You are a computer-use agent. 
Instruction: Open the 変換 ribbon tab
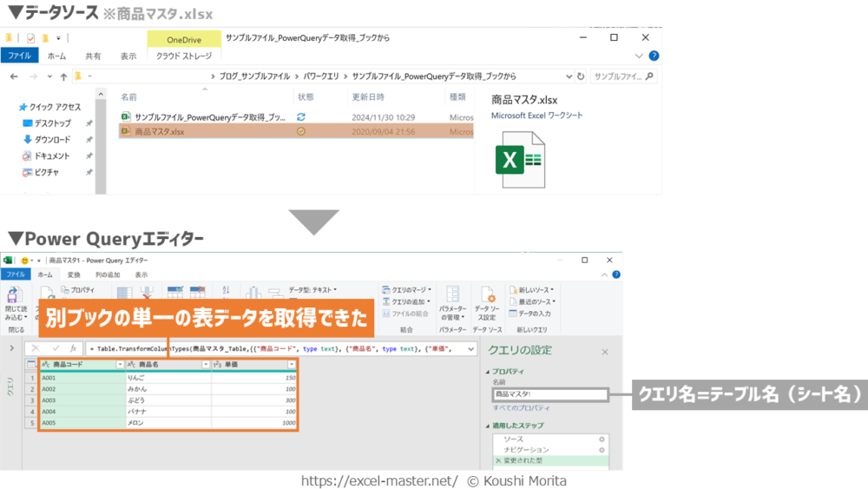point(74,274)
